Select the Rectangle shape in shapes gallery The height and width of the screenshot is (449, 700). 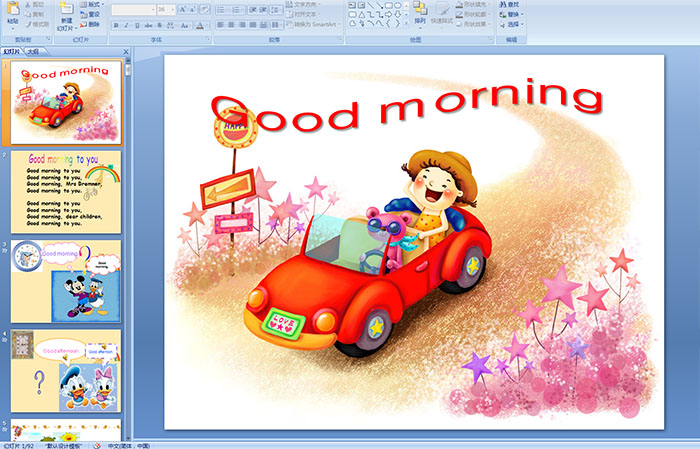coord(389,5)
